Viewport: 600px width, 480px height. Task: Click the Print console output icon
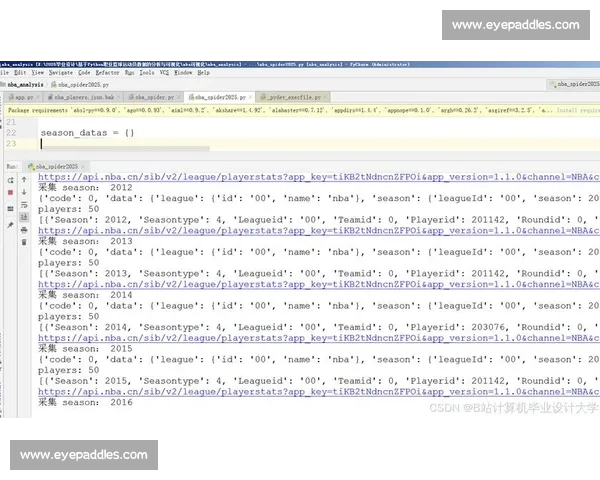pyautogui.click(x=26, y=226)
